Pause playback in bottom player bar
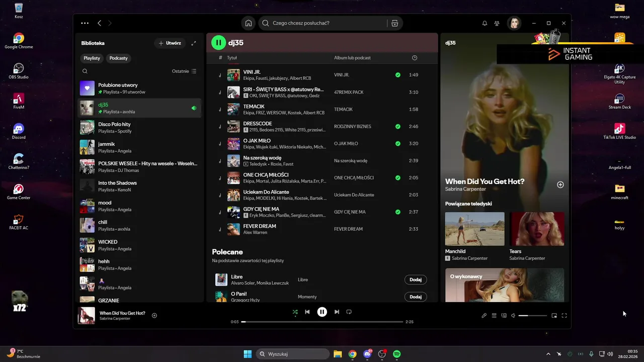This screenshot has height=362, width=644. [x=322, y=312]
